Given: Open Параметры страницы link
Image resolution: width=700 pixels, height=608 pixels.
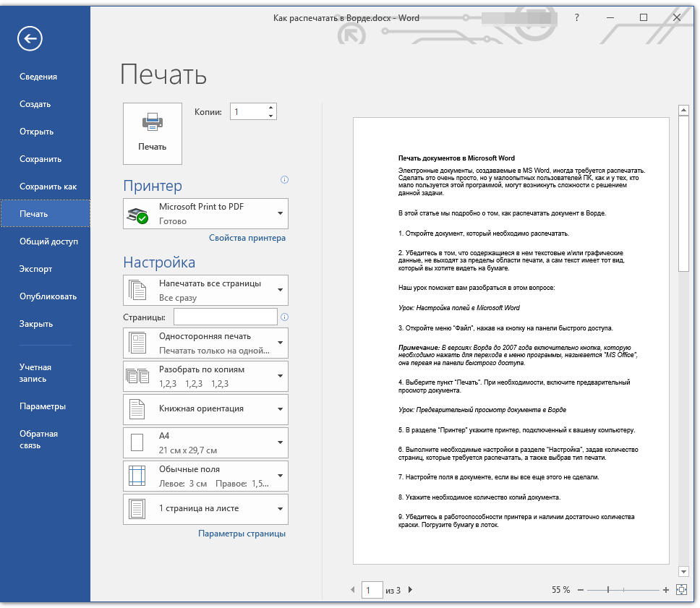Looking at the screenshot, I should pyautogui.click(x=242, y=534).
